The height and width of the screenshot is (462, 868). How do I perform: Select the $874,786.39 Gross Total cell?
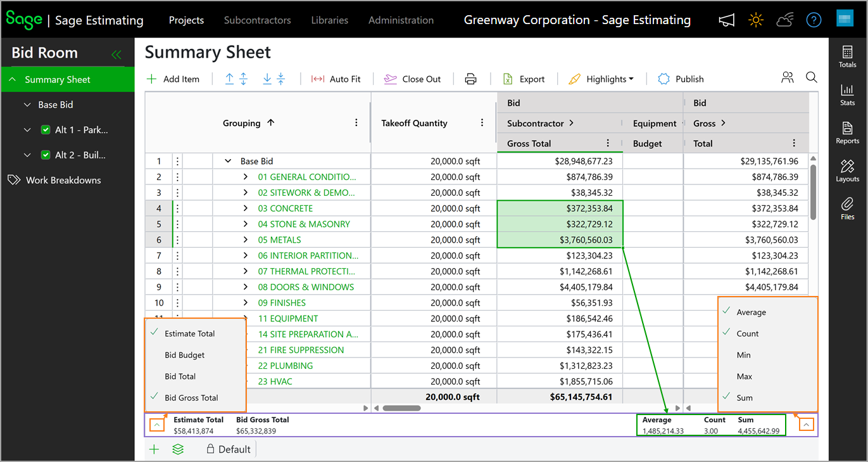click(x=560, y=177)
